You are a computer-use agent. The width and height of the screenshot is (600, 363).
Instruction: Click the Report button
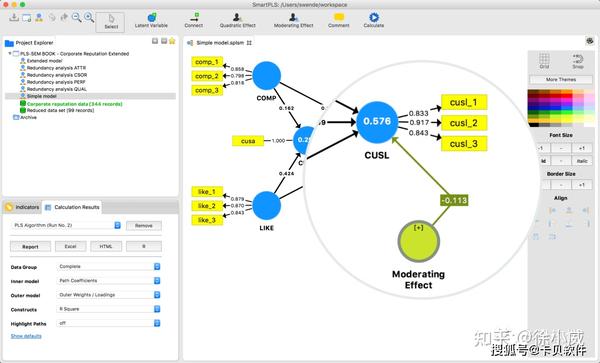tap(30, 247)
